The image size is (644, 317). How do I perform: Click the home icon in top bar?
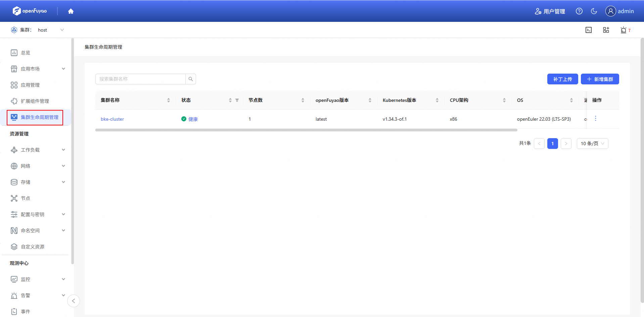[x=71, y=11]
